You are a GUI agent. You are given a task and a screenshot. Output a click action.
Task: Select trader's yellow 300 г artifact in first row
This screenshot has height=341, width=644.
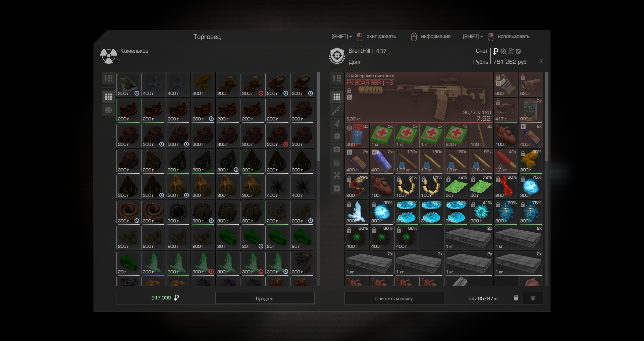tap(203, 84)
